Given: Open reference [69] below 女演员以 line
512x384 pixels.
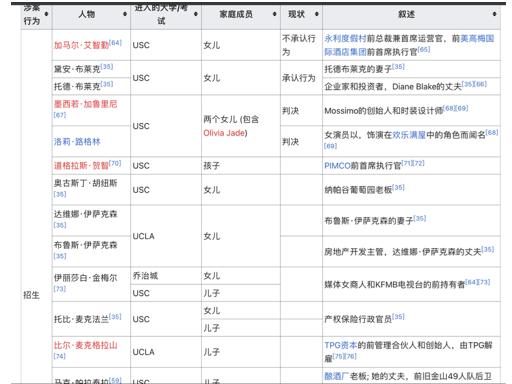Looking at the screenshot, I should tap(331, 146).
